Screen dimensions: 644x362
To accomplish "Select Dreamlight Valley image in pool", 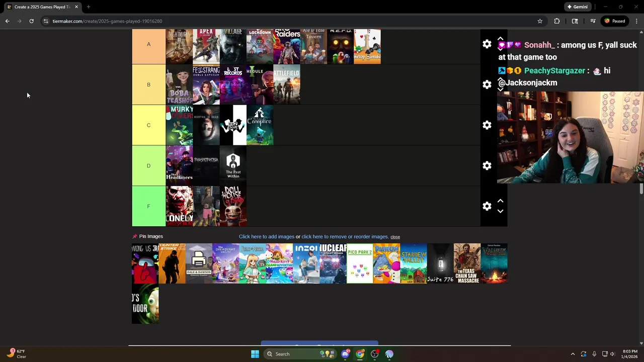I will (225, 263).
